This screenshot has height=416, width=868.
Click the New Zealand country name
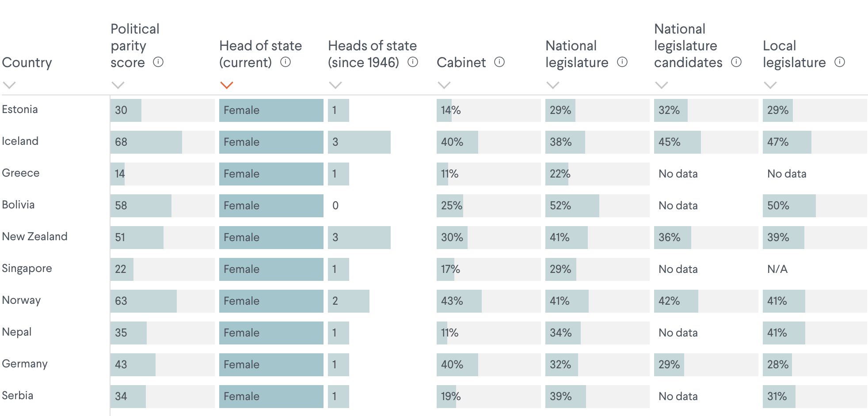point(35,237)
